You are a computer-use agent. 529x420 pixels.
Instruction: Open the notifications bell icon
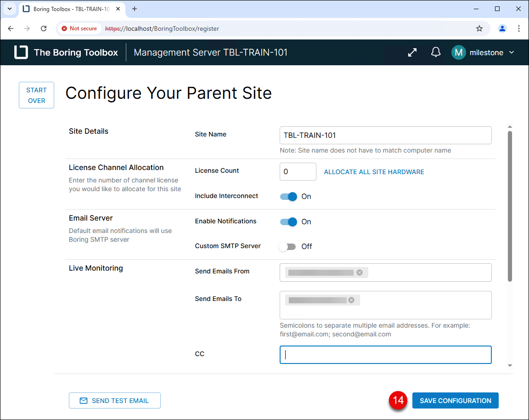coord(435,52)
